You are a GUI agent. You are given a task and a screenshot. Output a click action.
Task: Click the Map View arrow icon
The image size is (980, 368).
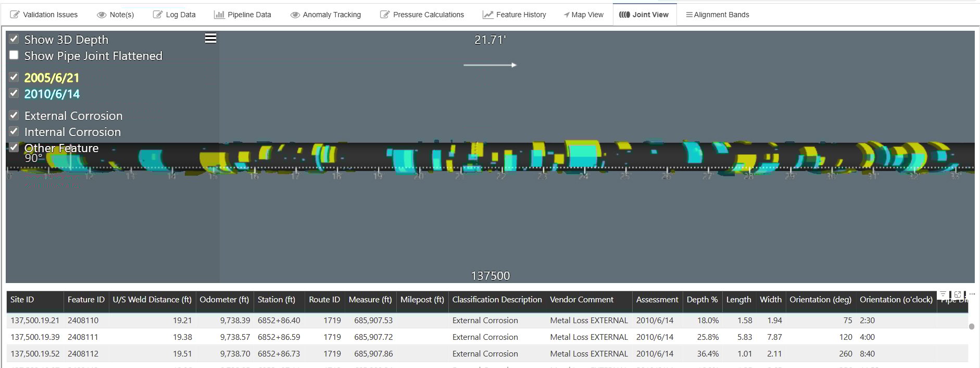[566, 15]
